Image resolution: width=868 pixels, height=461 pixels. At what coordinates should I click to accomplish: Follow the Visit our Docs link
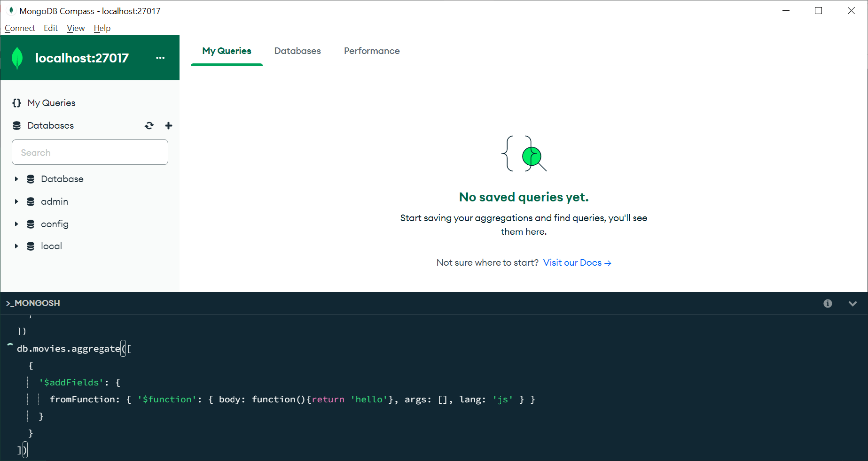(577, 262)
